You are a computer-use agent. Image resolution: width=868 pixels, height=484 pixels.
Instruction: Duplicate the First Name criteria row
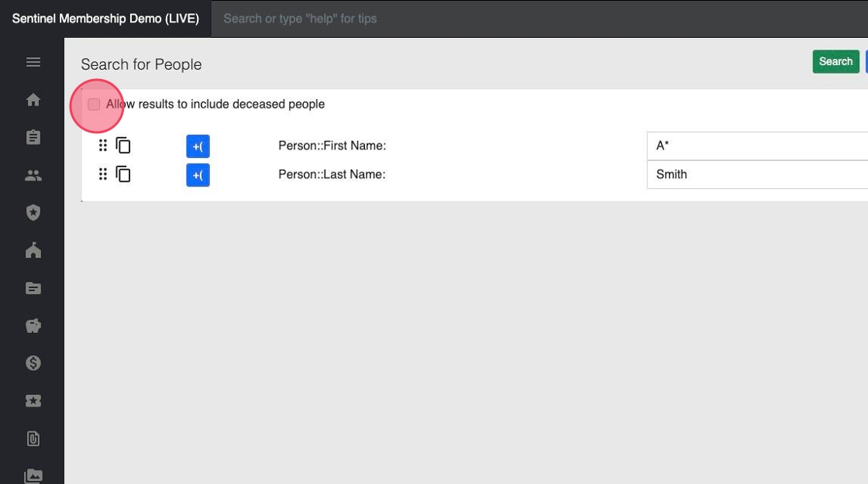(123, 146)
